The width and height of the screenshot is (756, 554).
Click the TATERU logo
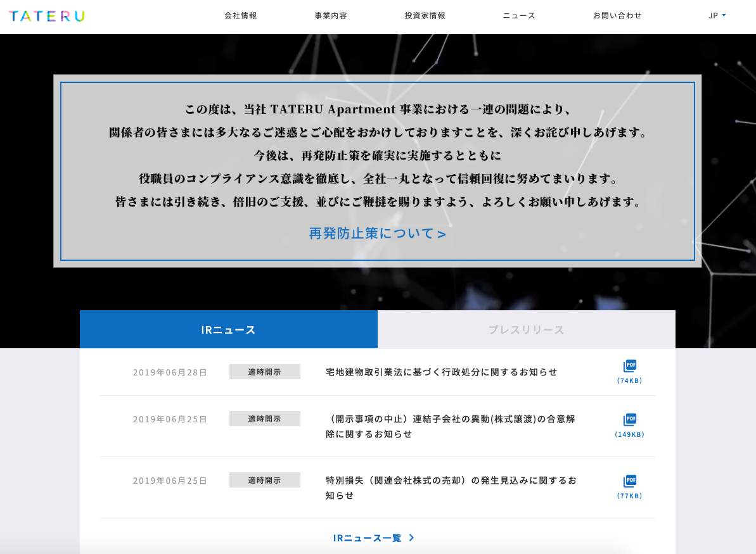47,16
